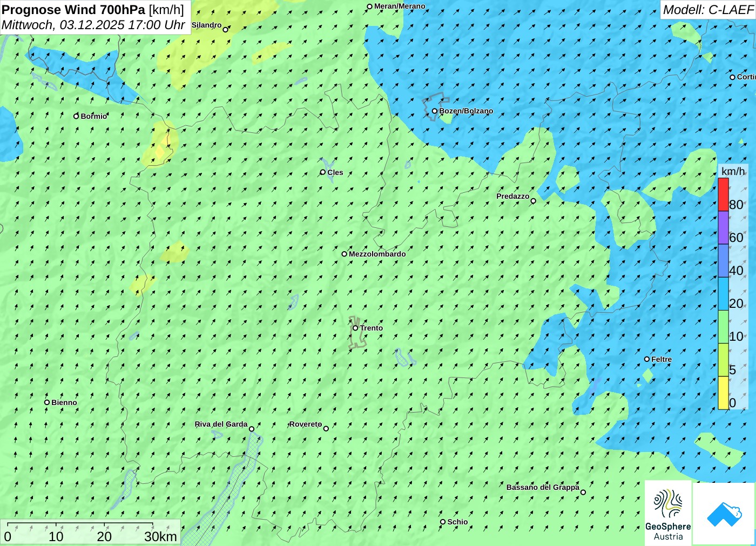Click the legend value "40"
756x546 pixels.
(x=736, y=271)
